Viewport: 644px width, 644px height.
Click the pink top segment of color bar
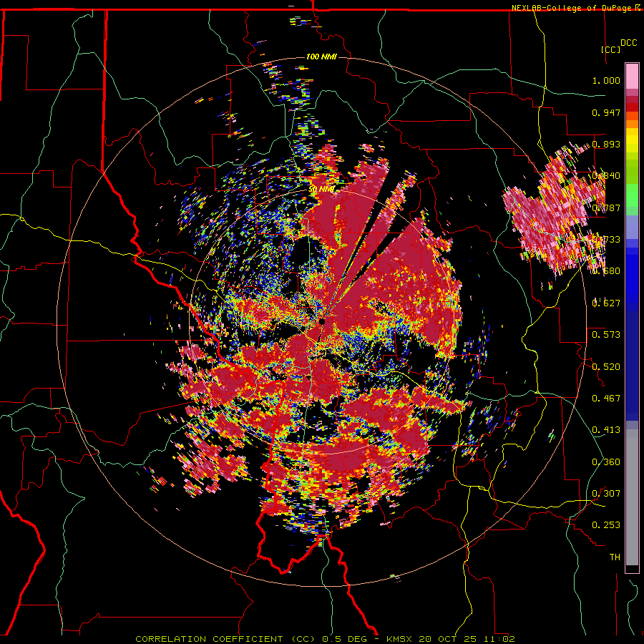[632, 76]
